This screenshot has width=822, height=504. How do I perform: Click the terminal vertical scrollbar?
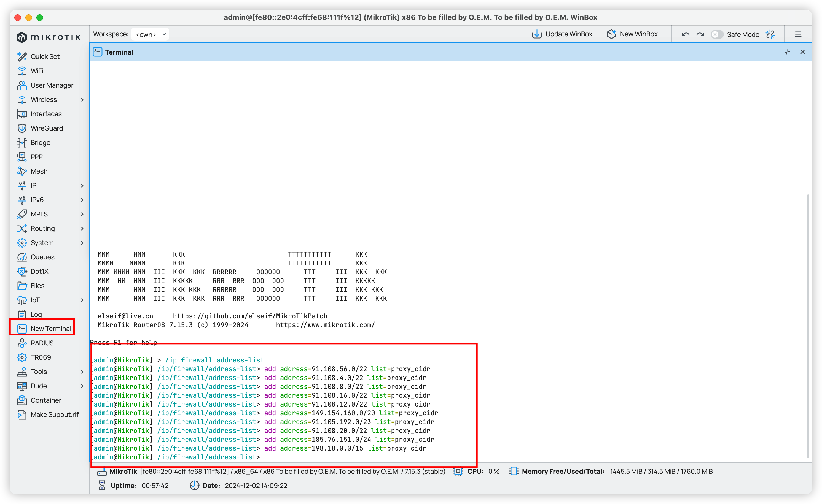808,327
